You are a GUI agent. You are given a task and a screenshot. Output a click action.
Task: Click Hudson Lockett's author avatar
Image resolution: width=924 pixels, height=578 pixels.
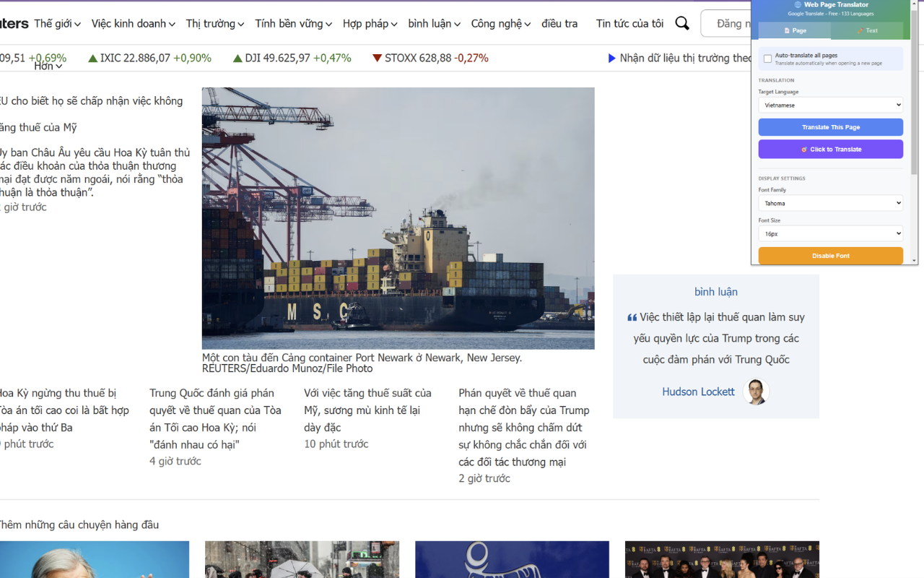(x=756, y=392)
